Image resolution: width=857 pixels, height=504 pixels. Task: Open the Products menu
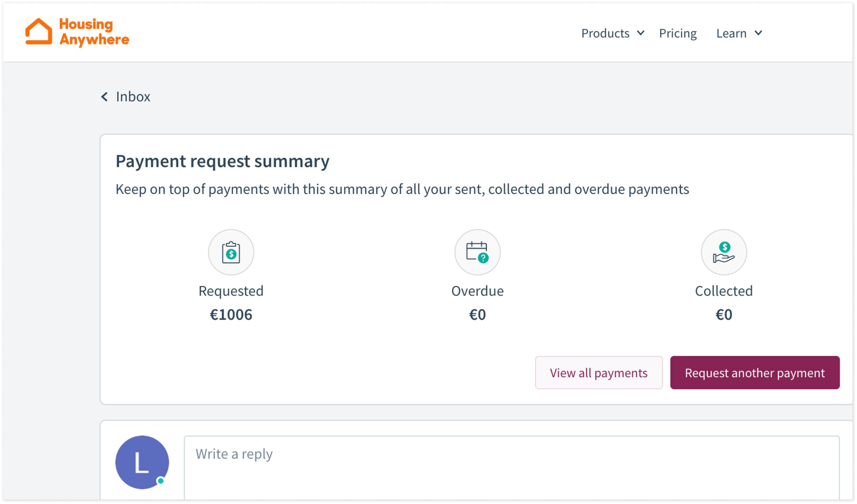tap(605, 33)
